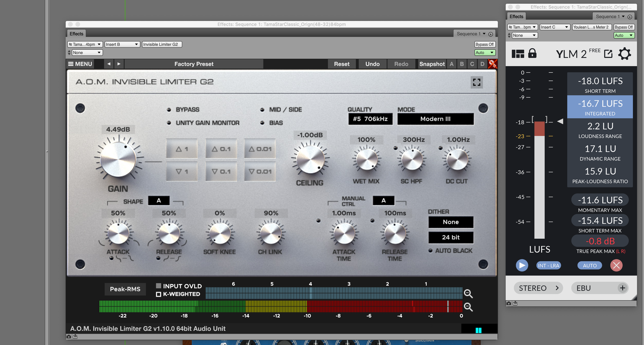Zoom the gain reduction meter magnifier
Viewport: 644px width, 345px height.
click(468, 293)
